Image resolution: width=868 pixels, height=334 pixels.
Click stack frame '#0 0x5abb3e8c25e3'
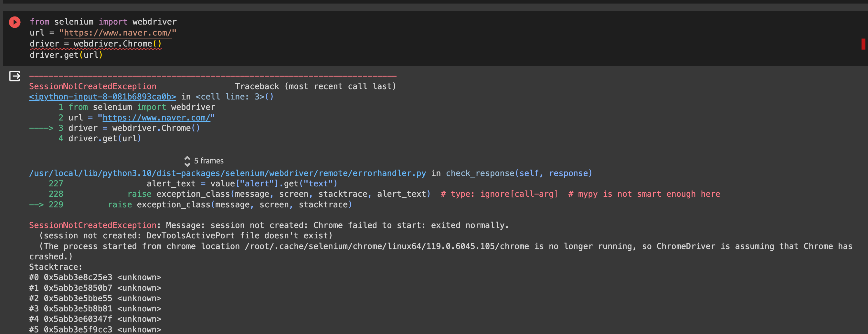(x=70, y=277)
